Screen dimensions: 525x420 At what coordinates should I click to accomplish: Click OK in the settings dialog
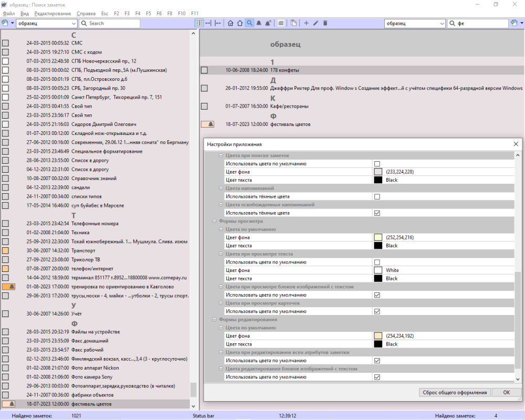[506, 392]
